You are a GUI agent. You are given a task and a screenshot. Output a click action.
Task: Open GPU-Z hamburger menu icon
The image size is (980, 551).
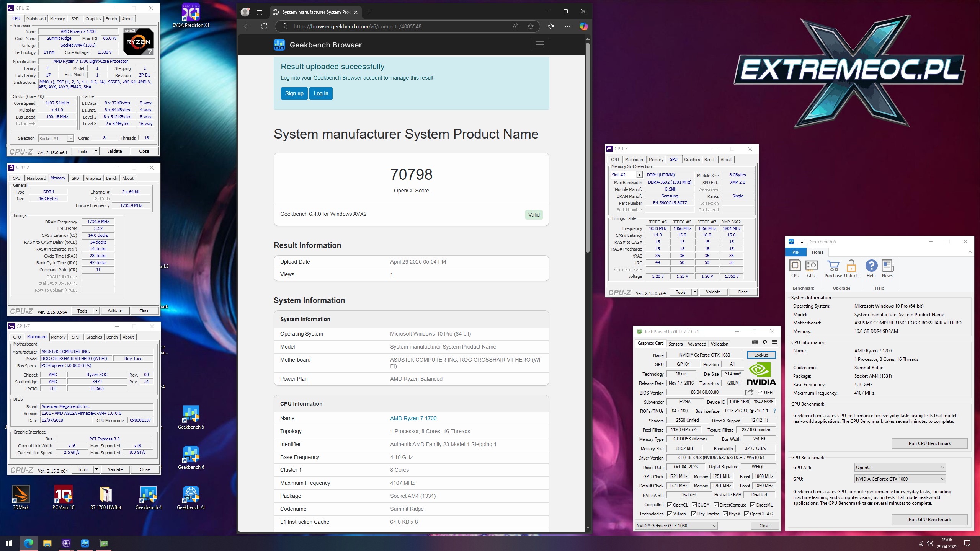(x=774, y=342)
